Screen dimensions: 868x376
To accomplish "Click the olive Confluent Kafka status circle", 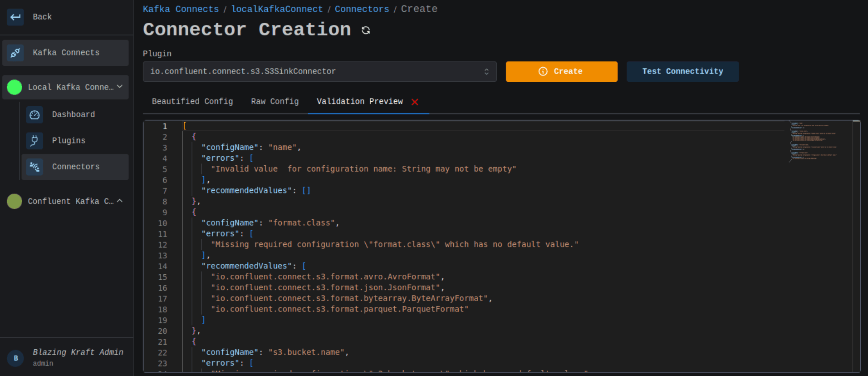I will click(x=15, y=201).
